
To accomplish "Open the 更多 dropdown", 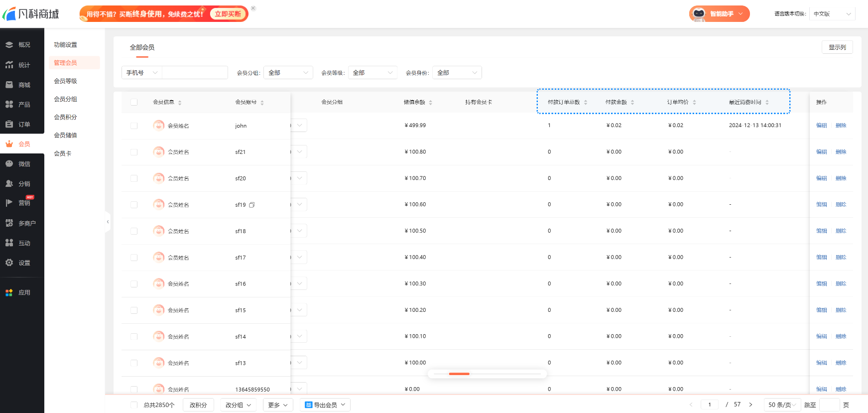I will [x=278, y=405].
